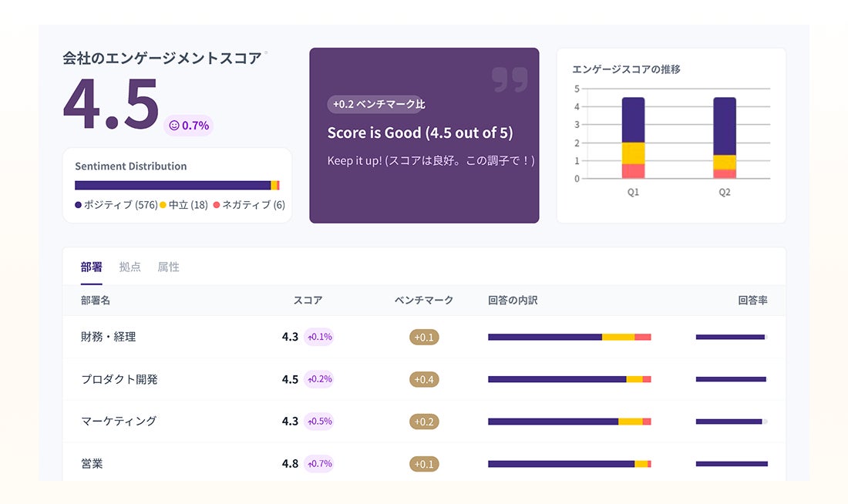The height and width of the screenshot is (504, 848).
Task: Select the 部署 tab
Action: click(91, 267)
